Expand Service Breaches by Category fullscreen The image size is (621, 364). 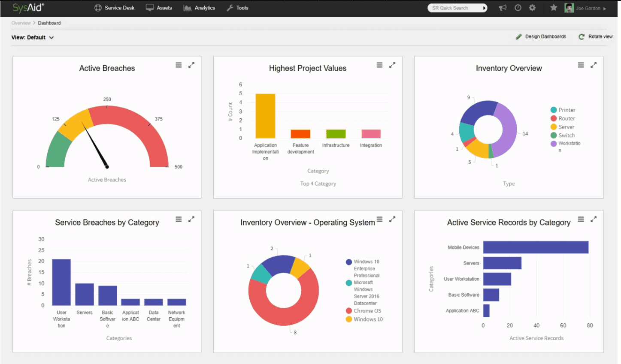[191, 219]
